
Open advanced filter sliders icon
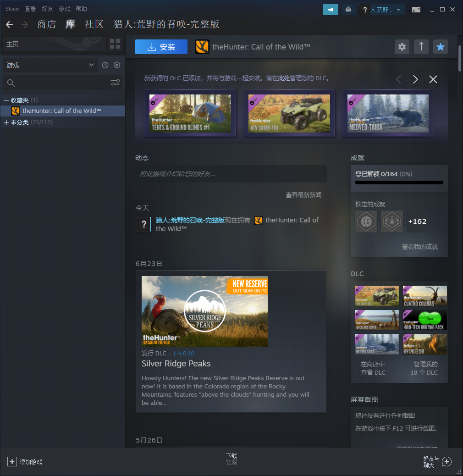click(x=115, y=83)
